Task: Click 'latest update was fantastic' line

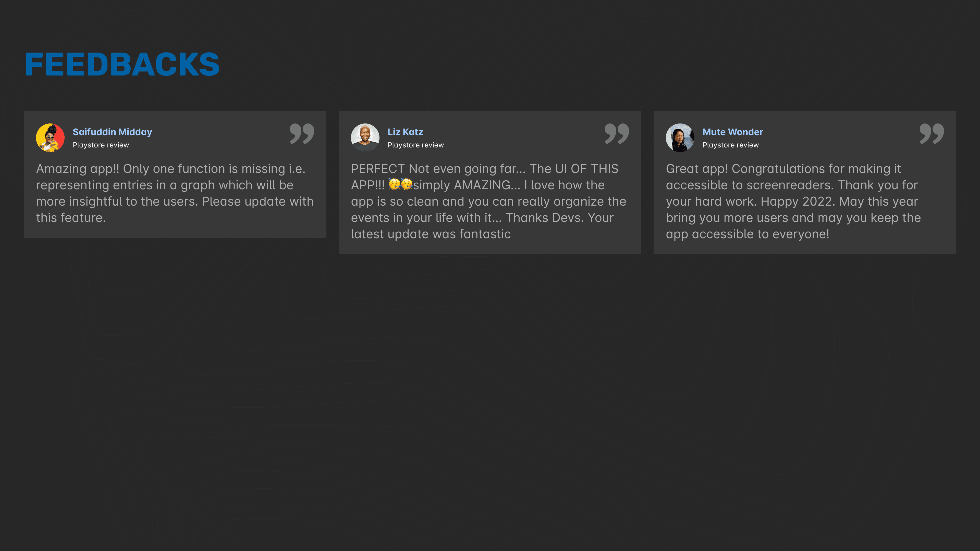Action: [431, 234]
